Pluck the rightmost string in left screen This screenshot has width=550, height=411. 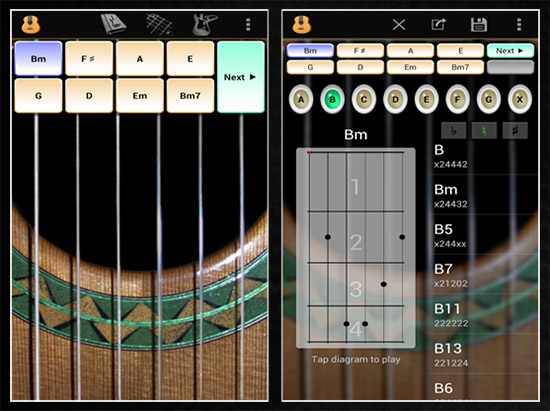coord(242,256)
